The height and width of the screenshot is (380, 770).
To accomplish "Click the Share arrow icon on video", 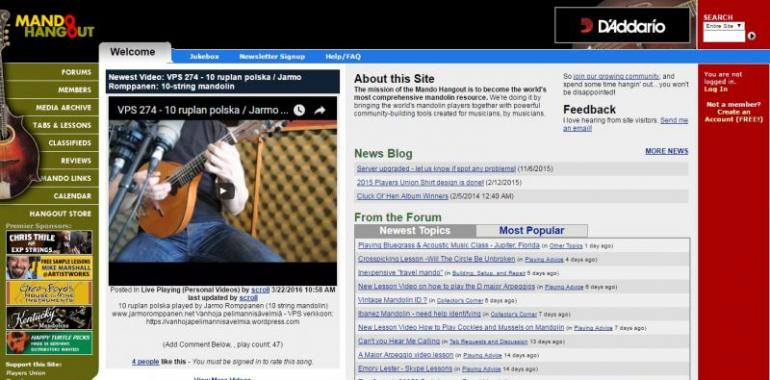I will click(x=320, y=110).
